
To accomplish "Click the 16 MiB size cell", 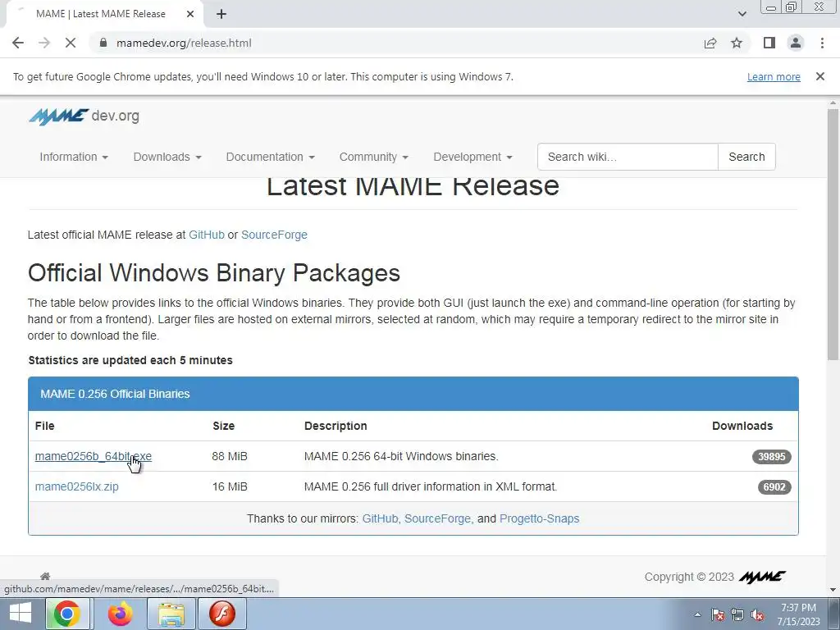I will point(230,486).
